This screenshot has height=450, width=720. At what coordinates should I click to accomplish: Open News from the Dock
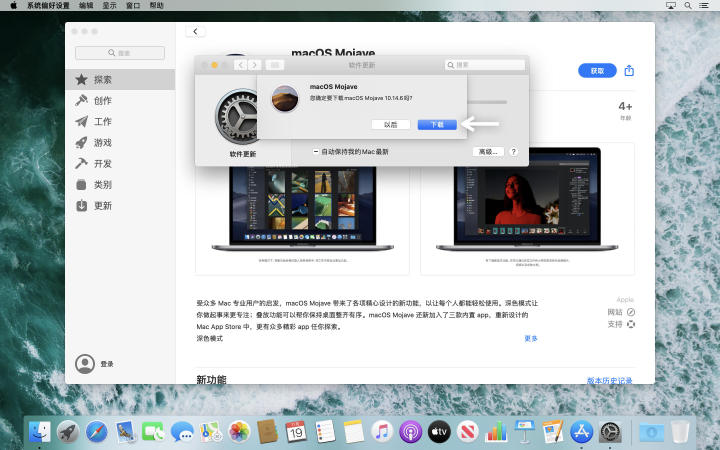point(467,432)
